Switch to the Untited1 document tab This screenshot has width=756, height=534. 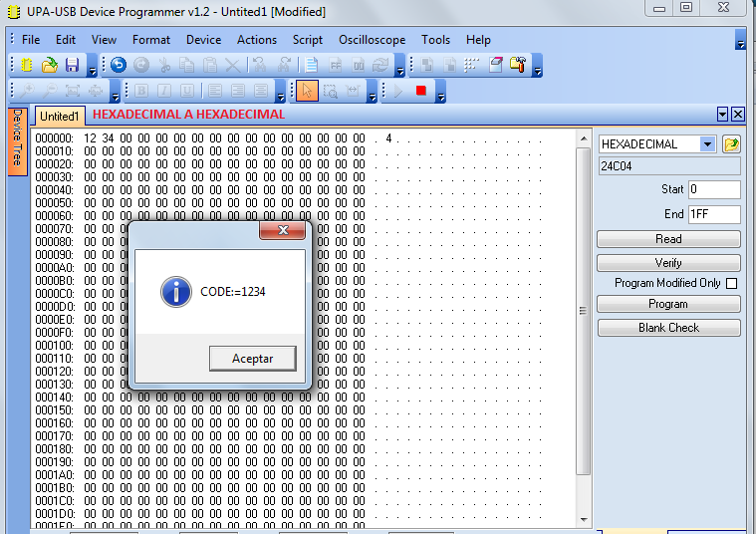click(x=59, y=117)
